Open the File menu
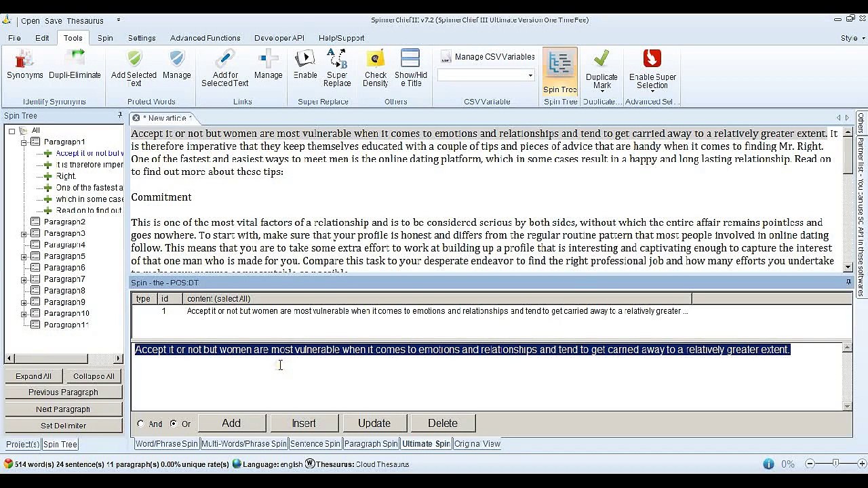The height and width of the screenshot is (488, 868). tap(14, 38)
